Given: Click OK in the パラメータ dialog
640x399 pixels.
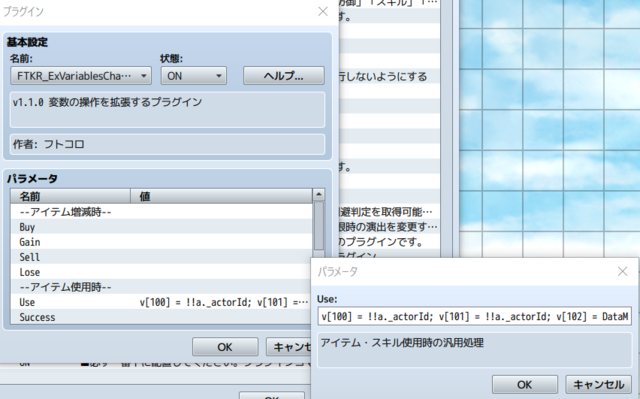Looking at the screenshot, I should [x=524, y=384].
